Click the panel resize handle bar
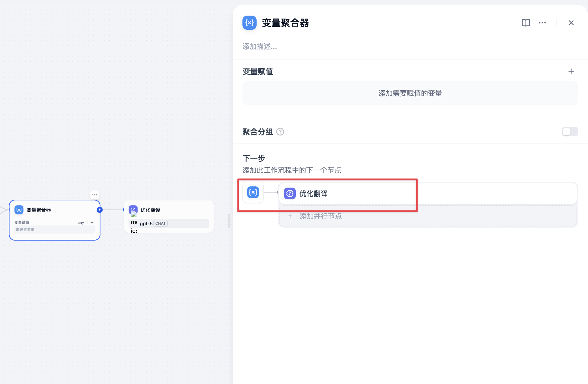 pos(229,221)
